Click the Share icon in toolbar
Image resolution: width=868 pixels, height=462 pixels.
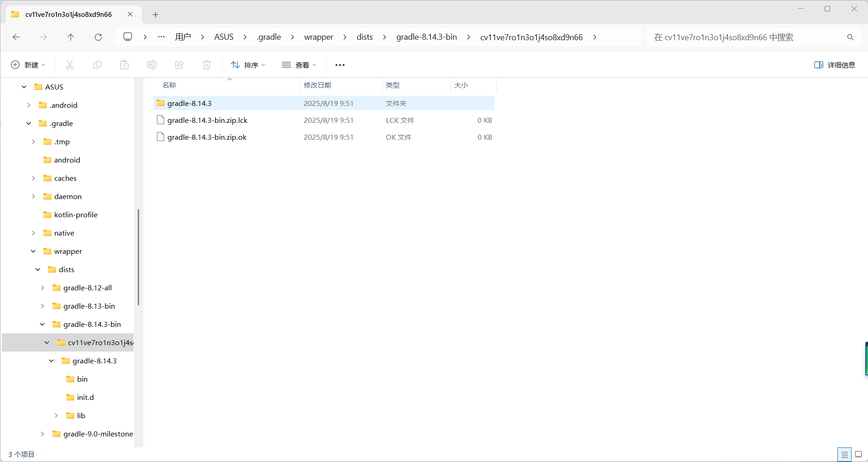(x=179, y=65)
